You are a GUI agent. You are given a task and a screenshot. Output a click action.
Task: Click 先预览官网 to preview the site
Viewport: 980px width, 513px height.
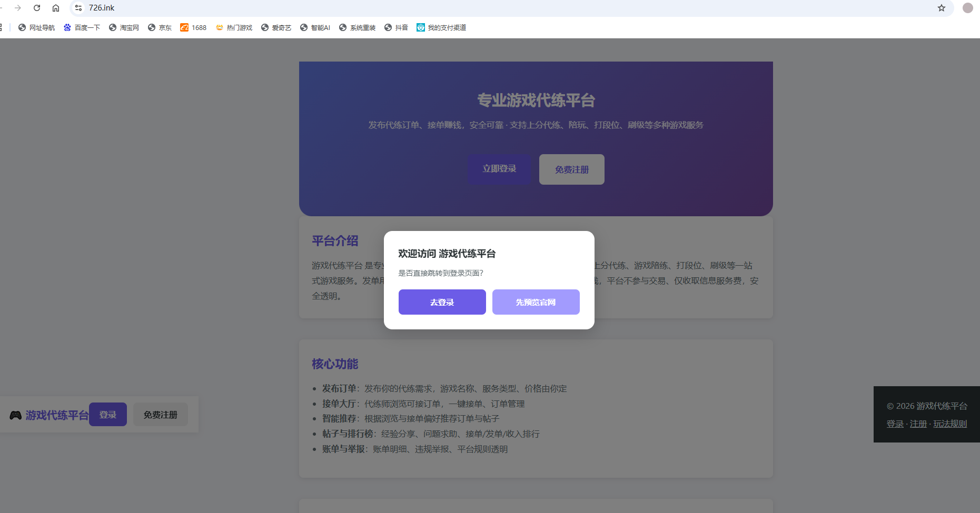click(536, 301)
